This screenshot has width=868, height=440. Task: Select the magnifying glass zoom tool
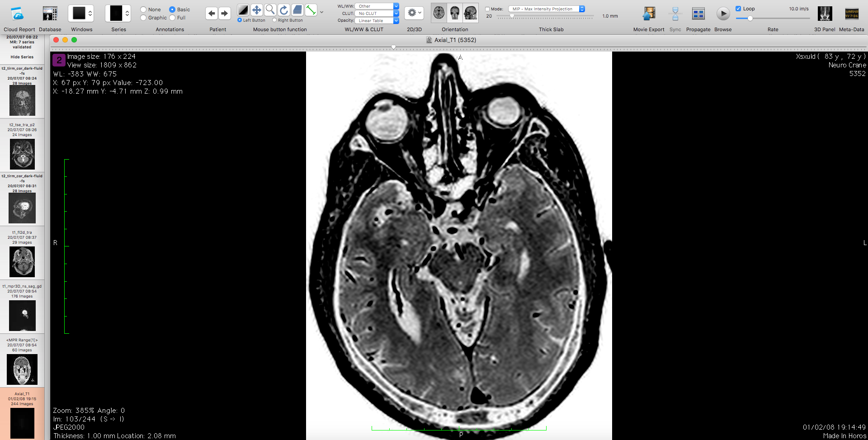point(270,10)
